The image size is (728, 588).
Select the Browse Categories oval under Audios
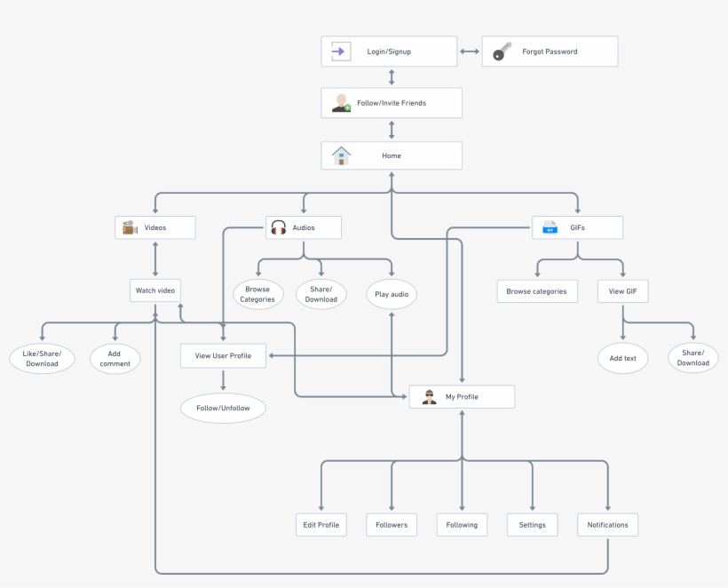(257, 293)
